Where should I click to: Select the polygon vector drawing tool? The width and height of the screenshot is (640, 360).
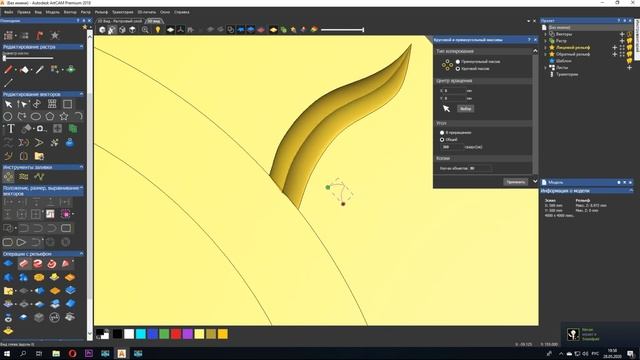pyautogui.click(x=50, y=117)
